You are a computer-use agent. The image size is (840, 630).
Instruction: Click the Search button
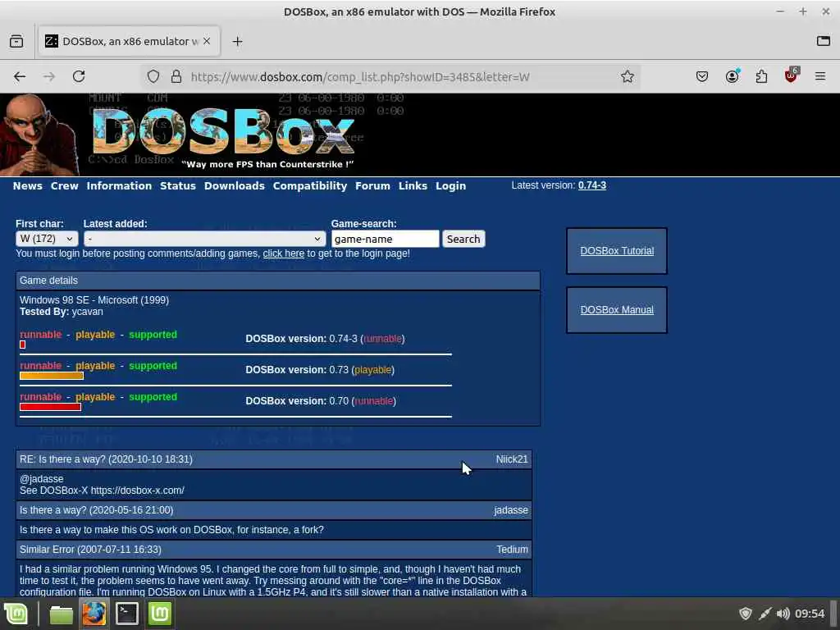point(463,239)
